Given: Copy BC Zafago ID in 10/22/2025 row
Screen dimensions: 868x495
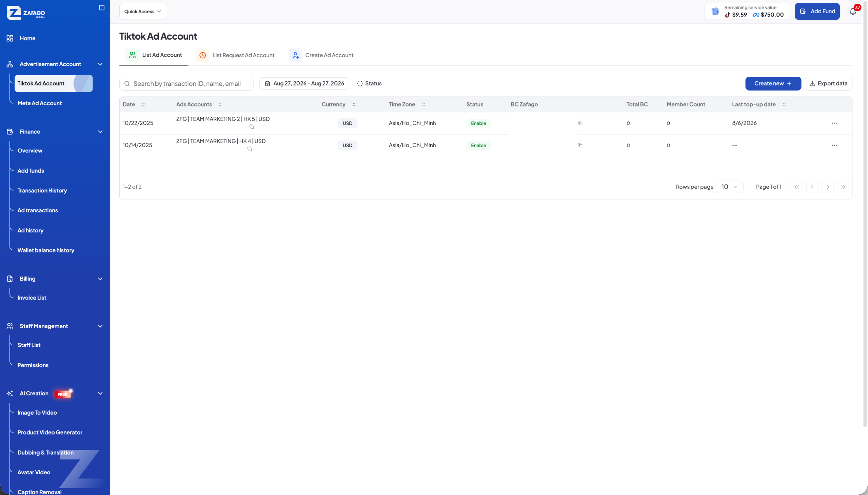Looking at the screenshot, I should tap(580, 123).
